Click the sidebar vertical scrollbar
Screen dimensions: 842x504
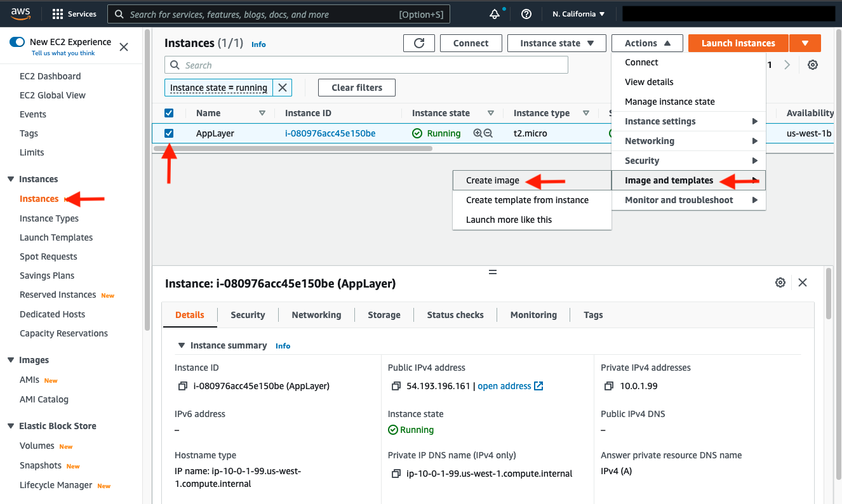pyautogui.click(x=147, y=179)
